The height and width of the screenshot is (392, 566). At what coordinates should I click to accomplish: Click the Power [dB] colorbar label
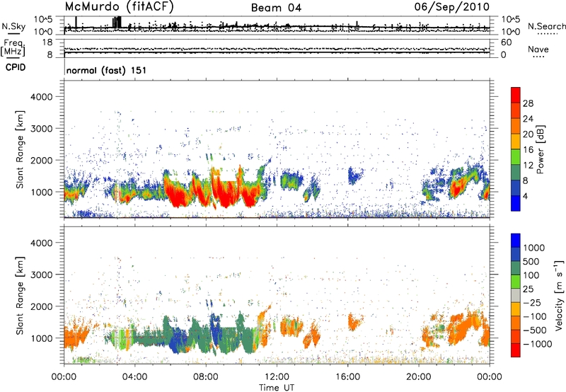tap(541, 149)
